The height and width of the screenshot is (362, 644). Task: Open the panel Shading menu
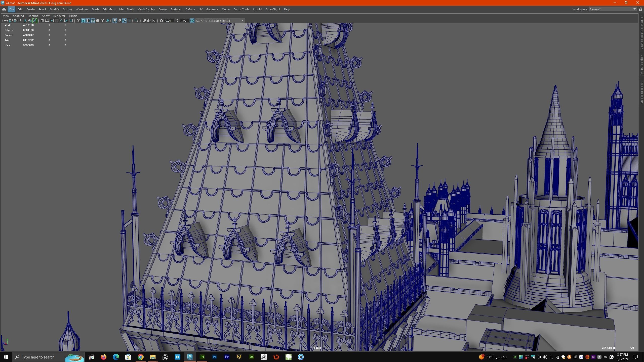(x=18, y=16)
